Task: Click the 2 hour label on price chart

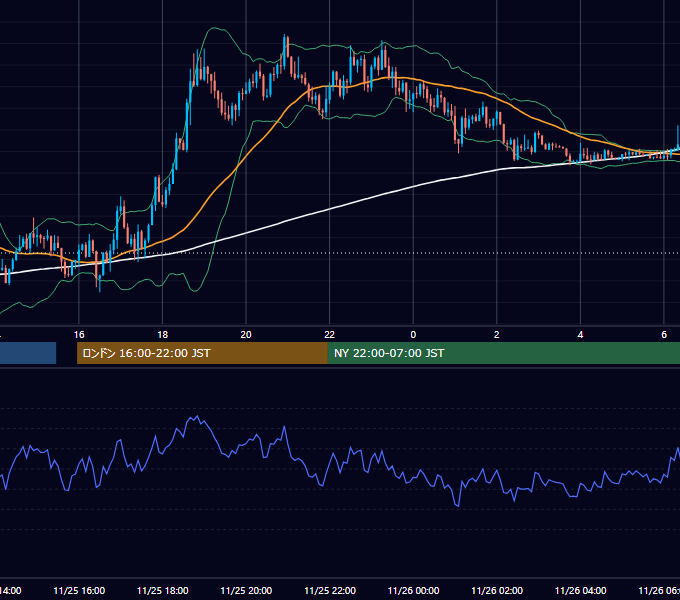Action: [x=497, y=335]
